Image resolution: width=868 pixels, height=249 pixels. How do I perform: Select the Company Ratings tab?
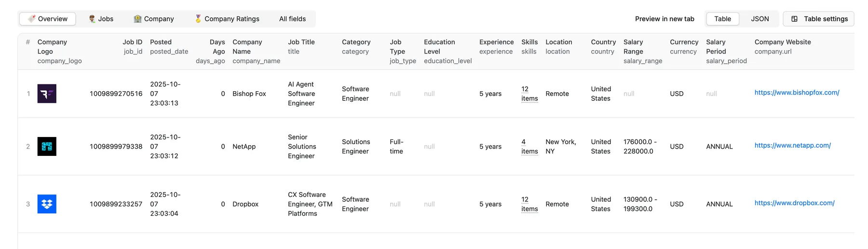coord(227,19)
